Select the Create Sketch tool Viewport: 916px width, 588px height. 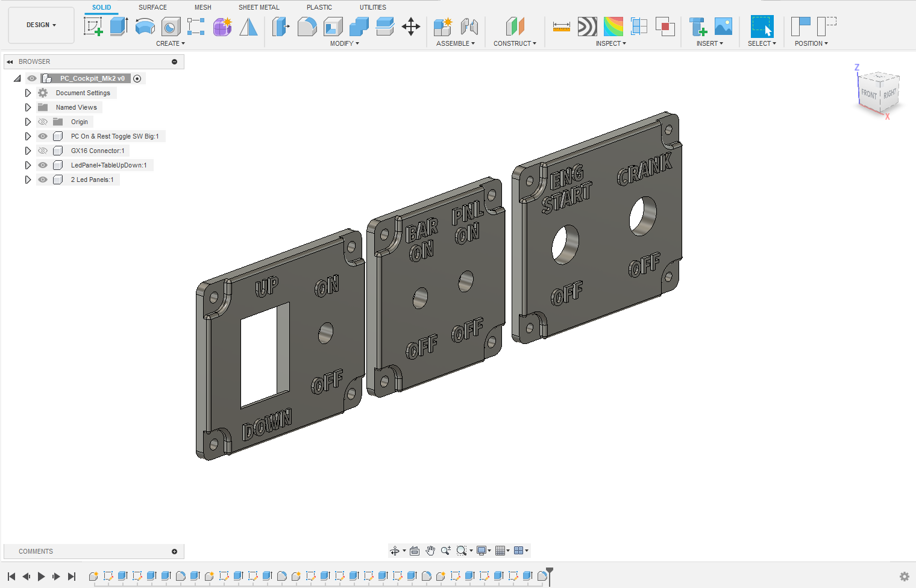tap(93, 27)
